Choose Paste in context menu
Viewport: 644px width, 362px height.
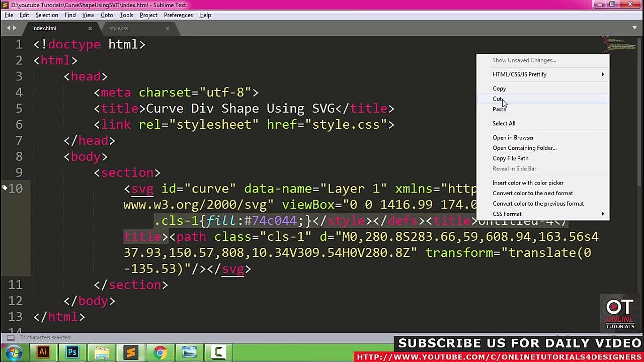pyautogui.click(x=543, y=110)
